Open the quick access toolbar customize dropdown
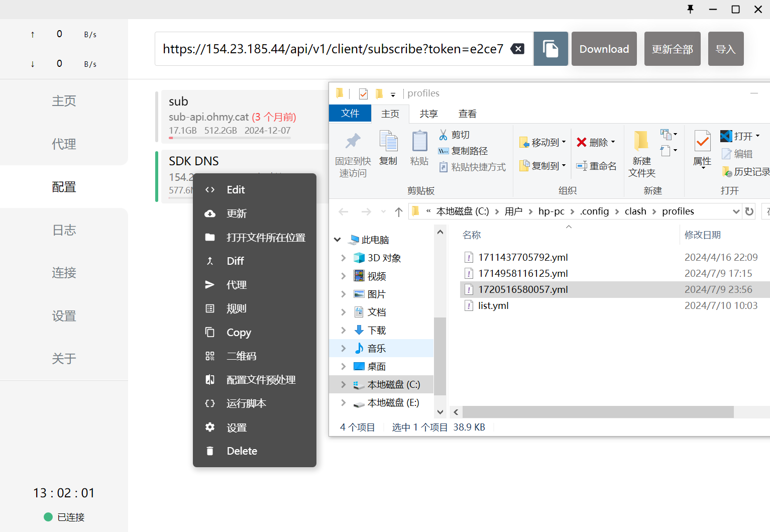Screen dimensions: 770x532 (393, 94)
